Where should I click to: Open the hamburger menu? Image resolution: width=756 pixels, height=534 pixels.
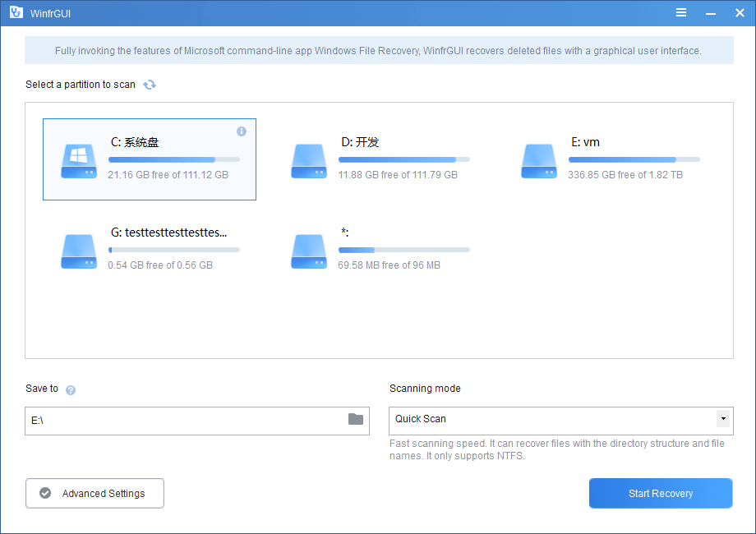681,12
